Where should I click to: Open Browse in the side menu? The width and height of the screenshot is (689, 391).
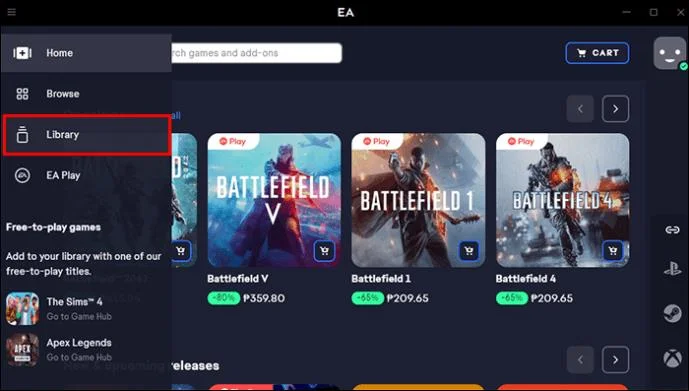coord(86,94)
